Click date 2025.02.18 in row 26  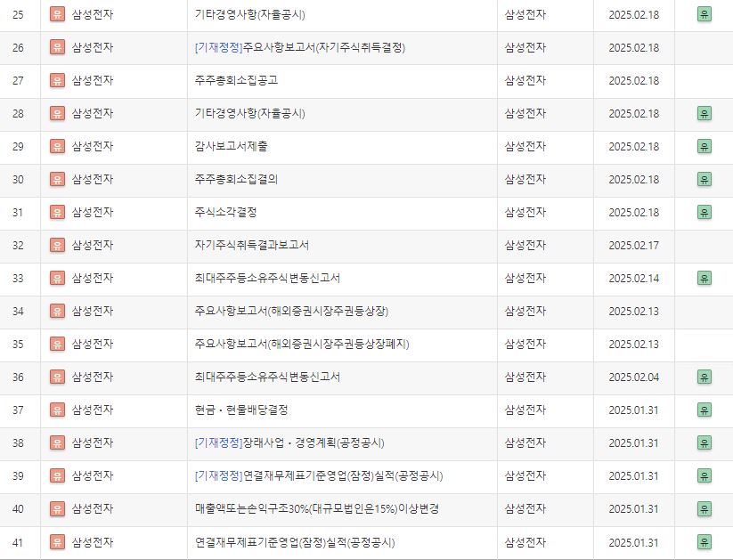click(x=634, y=48)
